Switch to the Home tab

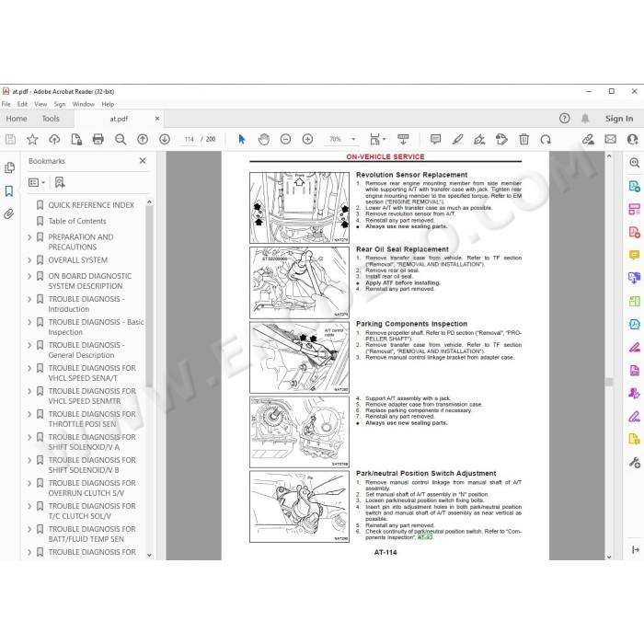(17, 119)
